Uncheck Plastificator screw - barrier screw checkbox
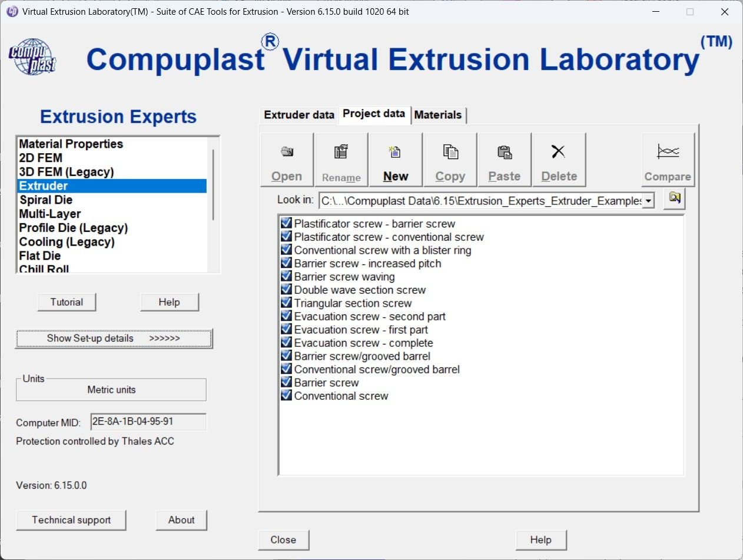 click(x=286, y=223)
